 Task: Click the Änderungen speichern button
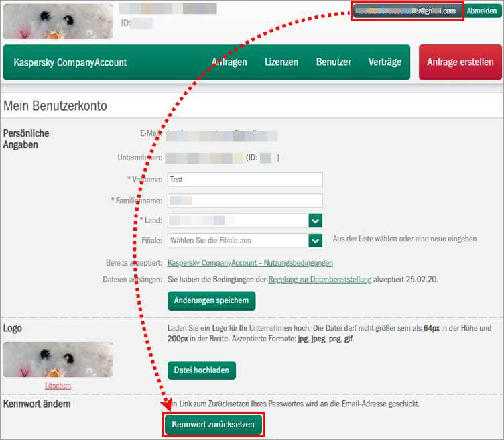coord(211,300)
